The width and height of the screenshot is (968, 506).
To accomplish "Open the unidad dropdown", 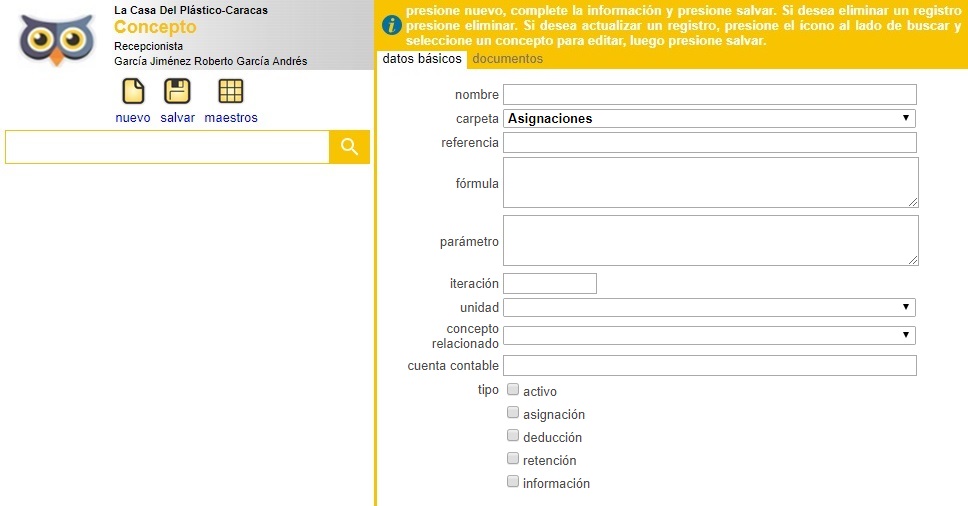I will 709,307.
